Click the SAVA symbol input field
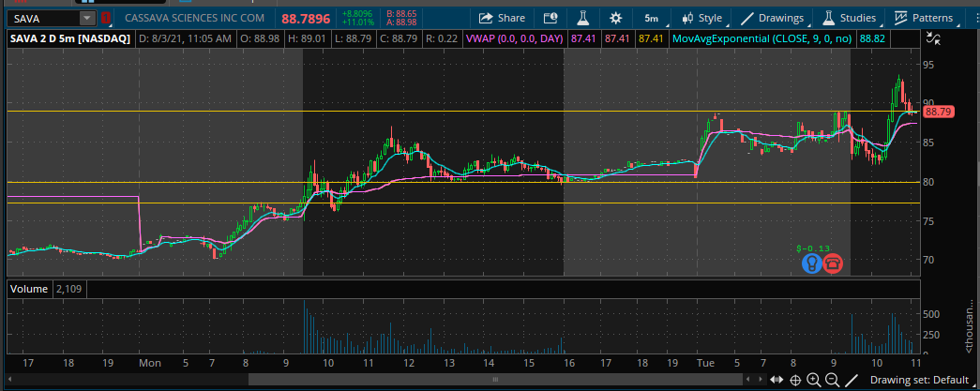The image size is (980, 391). (x=46, y=19)
